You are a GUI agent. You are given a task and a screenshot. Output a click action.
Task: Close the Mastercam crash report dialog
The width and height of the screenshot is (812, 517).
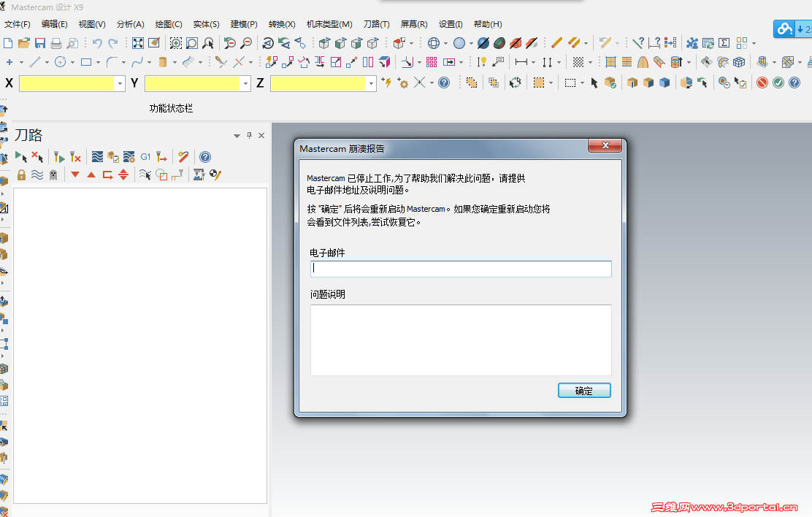pos(605,145)
